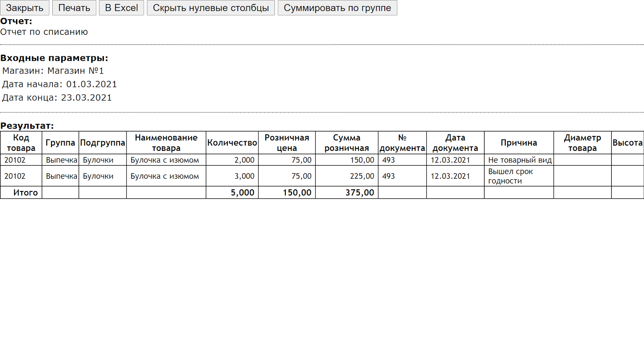The image size is (644, 362).
Task: Select the Количество column header
Action: pyautogui.click(x=232, y=143)
